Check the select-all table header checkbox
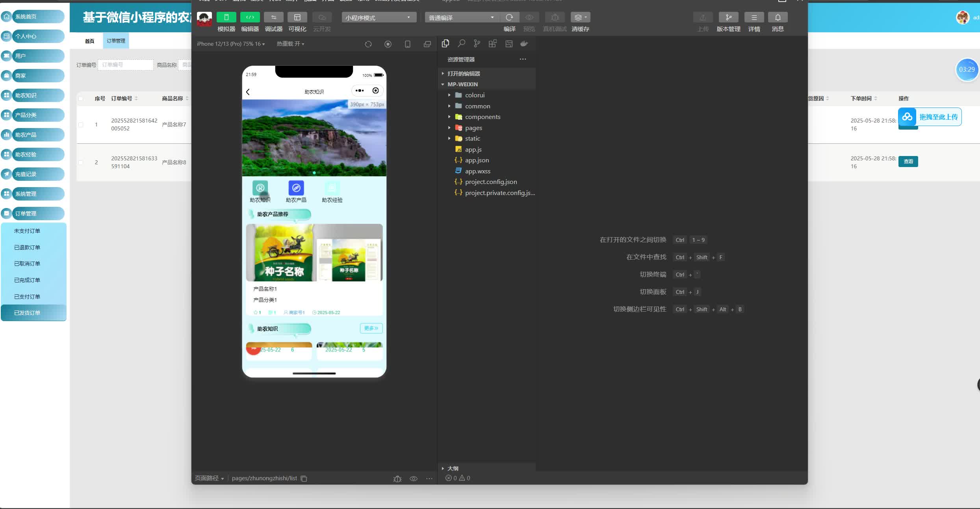The image size is (980, 509). (81, 98)
